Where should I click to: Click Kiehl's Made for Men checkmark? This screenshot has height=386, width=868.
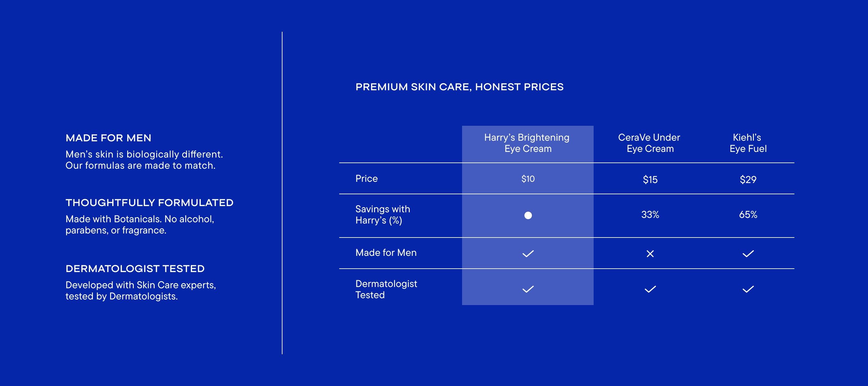coord(748,254)
